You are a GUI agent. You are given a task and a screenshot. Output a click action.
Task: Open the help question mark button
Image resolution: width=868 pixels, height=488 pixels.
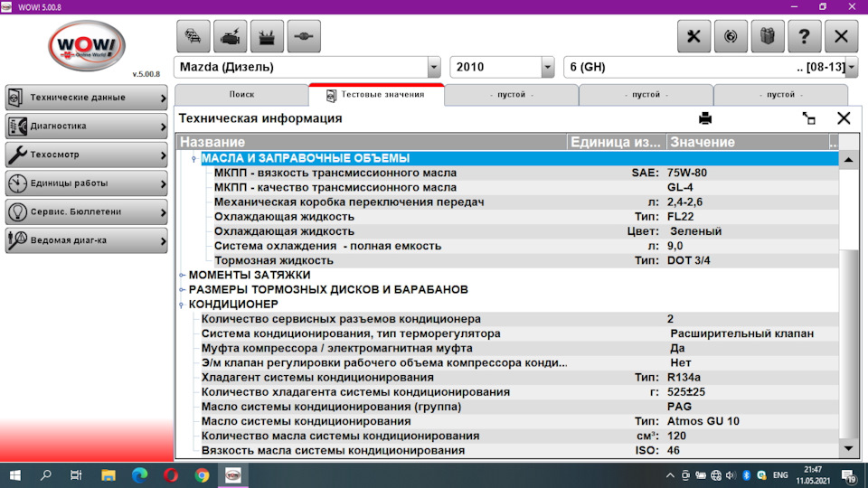(x=805, y=36)
